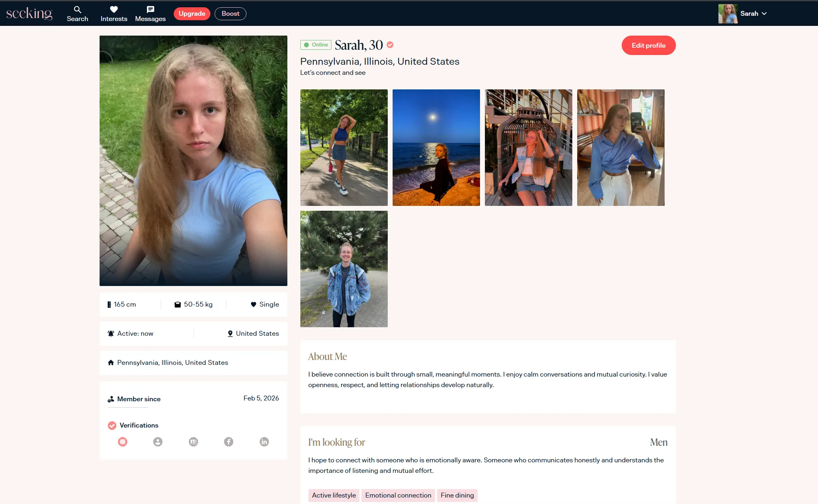
Task: Click the LinkedIn verification badge
Action: click(x=264, y=442)
